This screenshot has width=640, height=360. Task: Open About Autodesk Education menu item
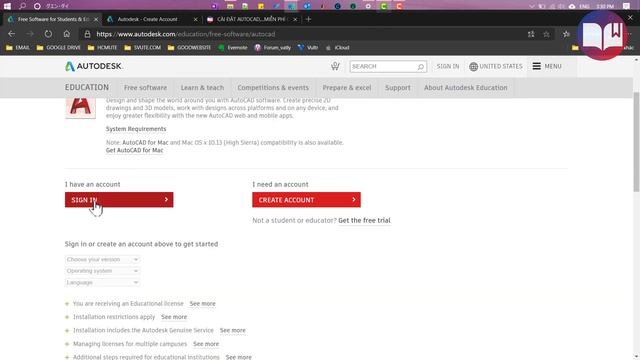pos(466,88)
